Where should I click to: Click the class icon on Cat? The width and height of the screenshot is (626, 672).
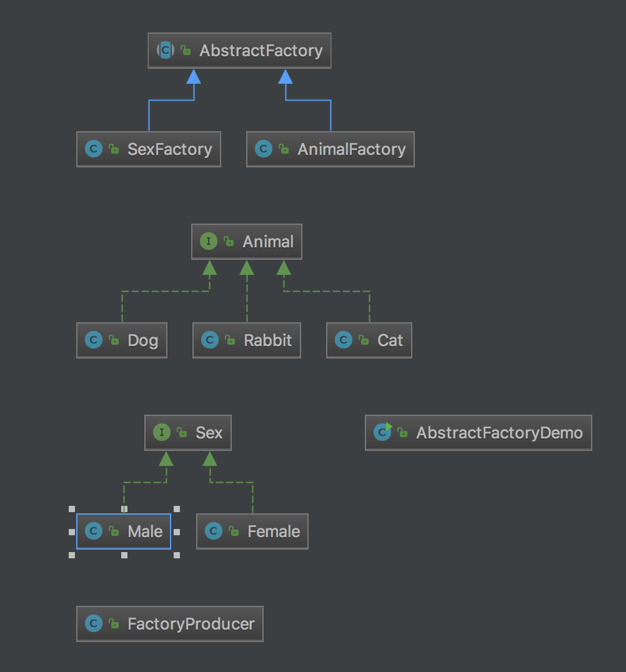[x=344, y=340]
